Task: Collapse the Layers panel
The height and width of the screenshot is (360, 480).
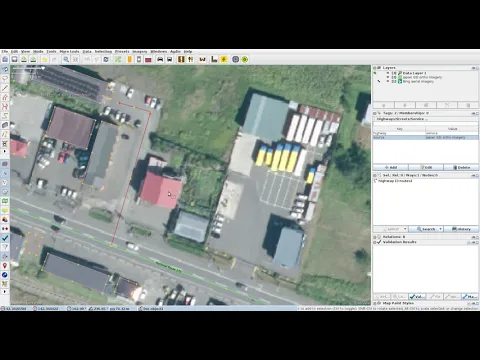Action: point(375,68)
